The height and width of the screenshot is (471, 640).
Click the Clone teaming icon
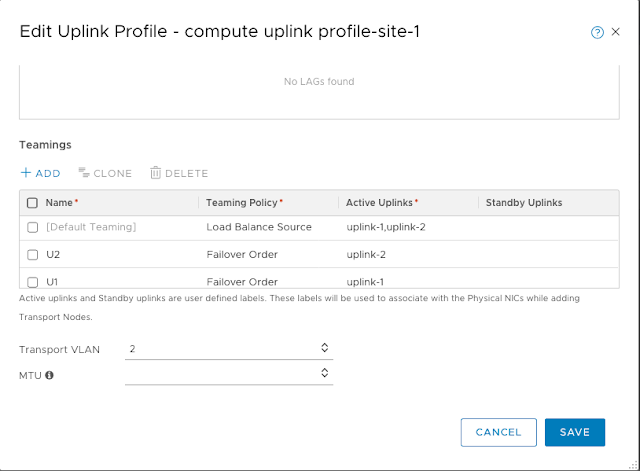[x=84, y=173]
